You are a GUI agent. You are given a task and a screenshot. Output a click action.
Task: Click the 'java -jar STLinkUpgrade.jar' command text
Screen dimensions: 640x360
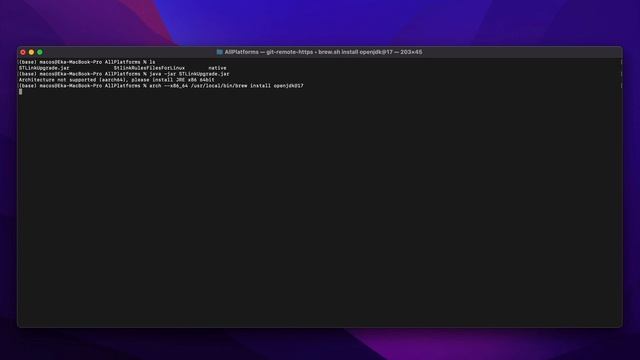pos(189,74)
